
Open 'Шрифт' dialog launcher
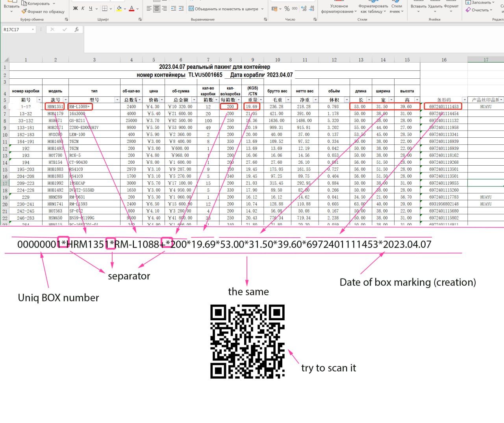(x=140, y=19)
